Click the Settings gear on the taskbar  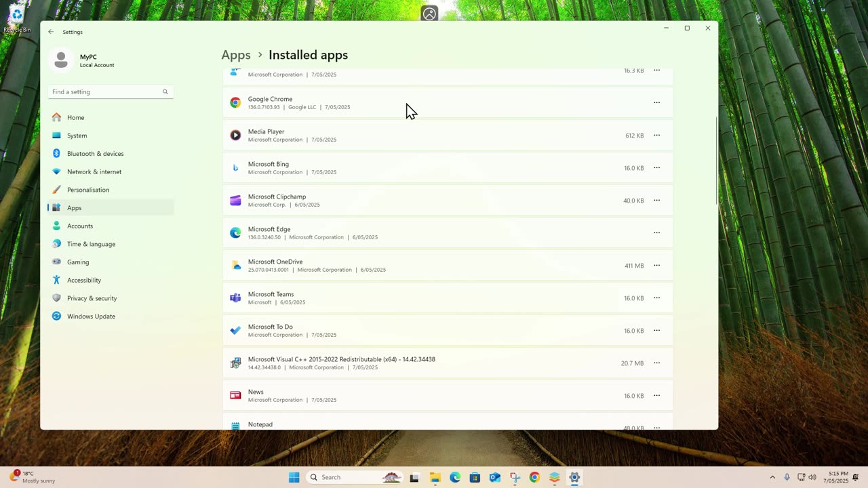[x=574, y=477]
